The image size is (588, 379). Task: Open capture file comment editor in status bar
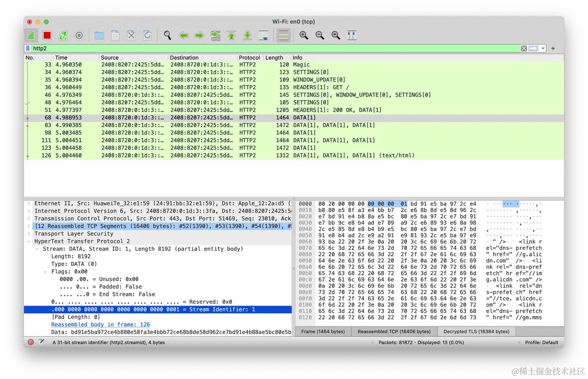coord(41,342)
